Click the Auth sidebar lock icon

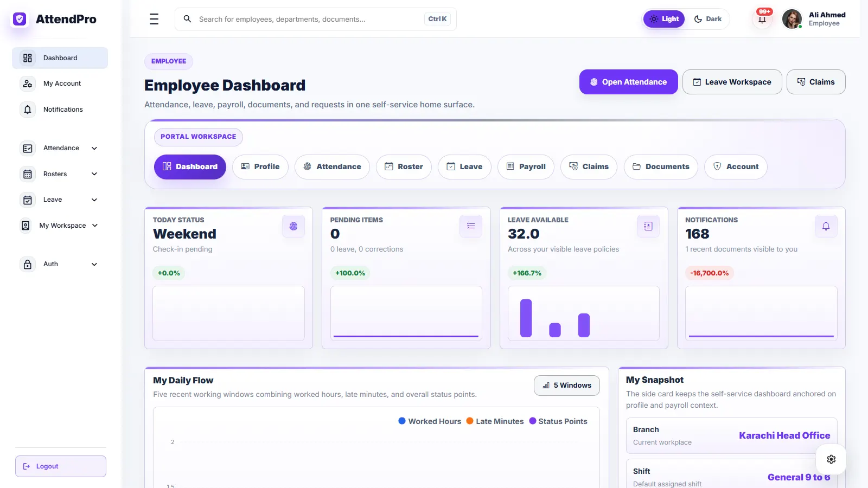pos(28,264)
